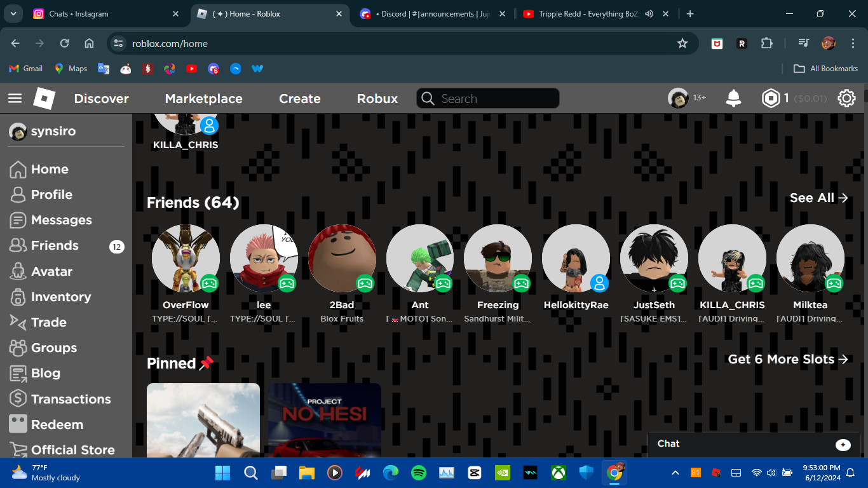Open friend OverFlow's avatar
This screenshot has width=868, height=488.
coord(186,258)
